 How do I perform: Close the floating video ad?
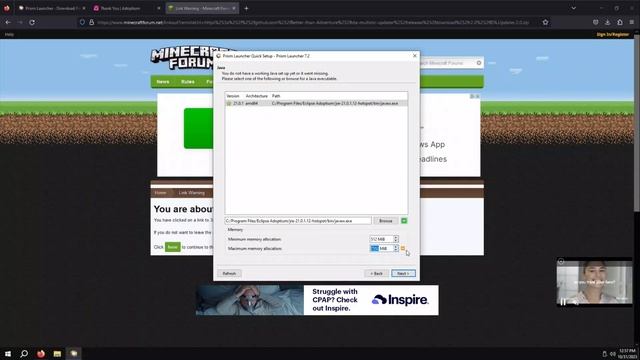click(x=561, y=261)
